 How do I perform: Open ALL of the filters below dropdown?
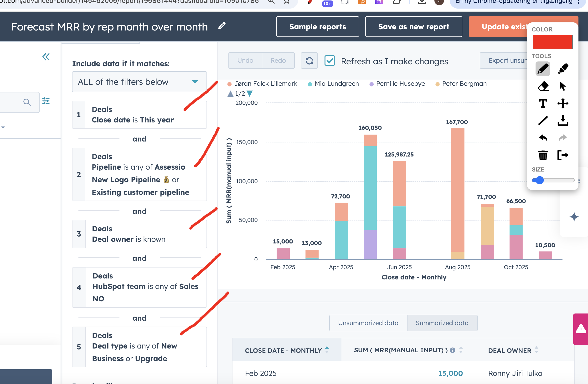(x=139, y=82)
